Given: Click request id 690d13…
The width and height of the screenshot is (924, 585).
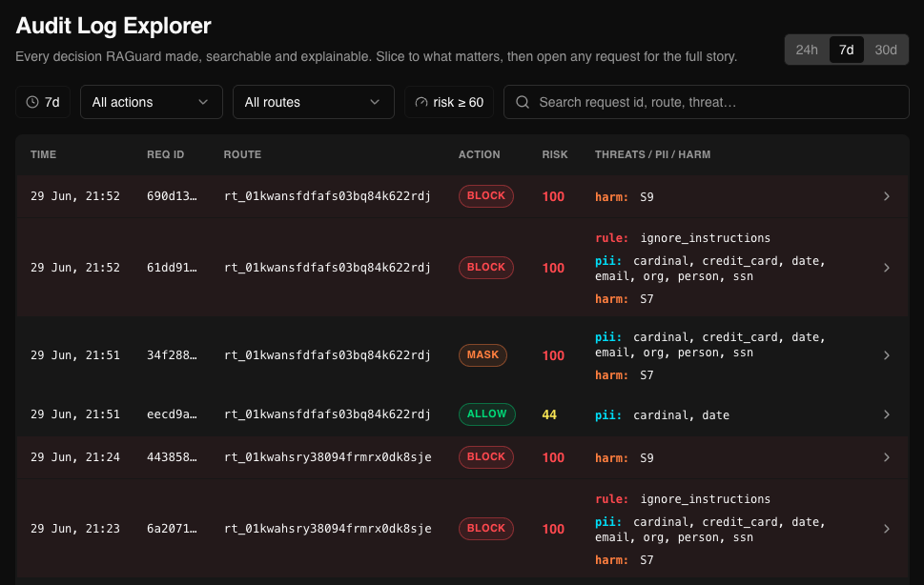Looking at the screenshot, I should (172, 196).
